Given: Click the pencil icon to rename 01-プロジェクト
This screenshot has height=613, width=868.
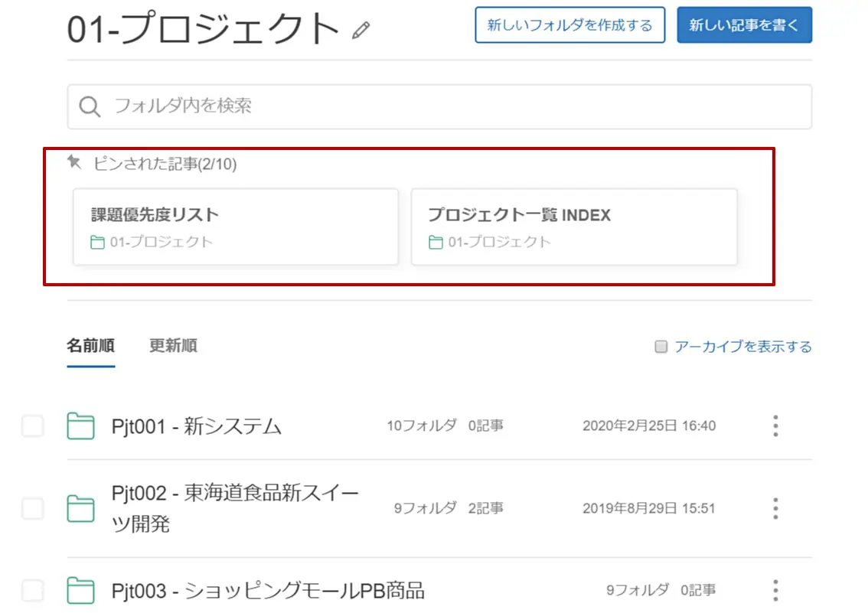Looking at the screenshot, I should coord(361,29).
